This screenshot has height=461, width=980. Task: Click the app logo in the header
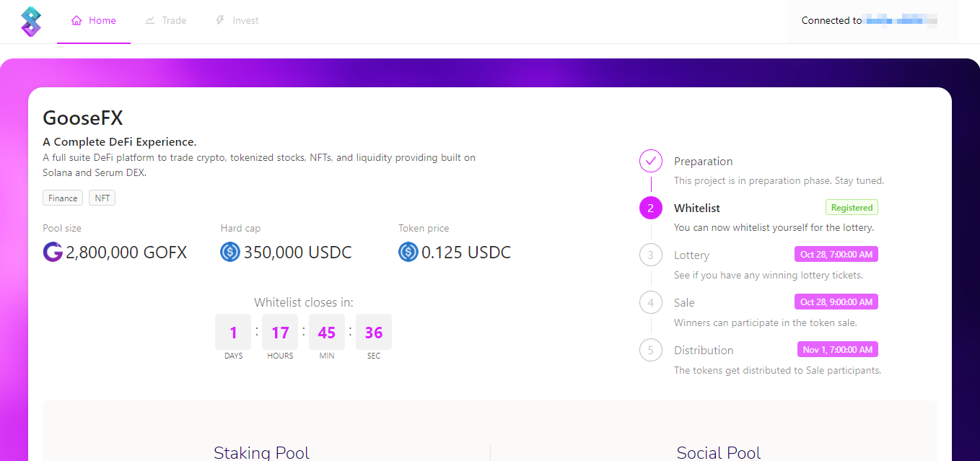[x=31, y=22]
